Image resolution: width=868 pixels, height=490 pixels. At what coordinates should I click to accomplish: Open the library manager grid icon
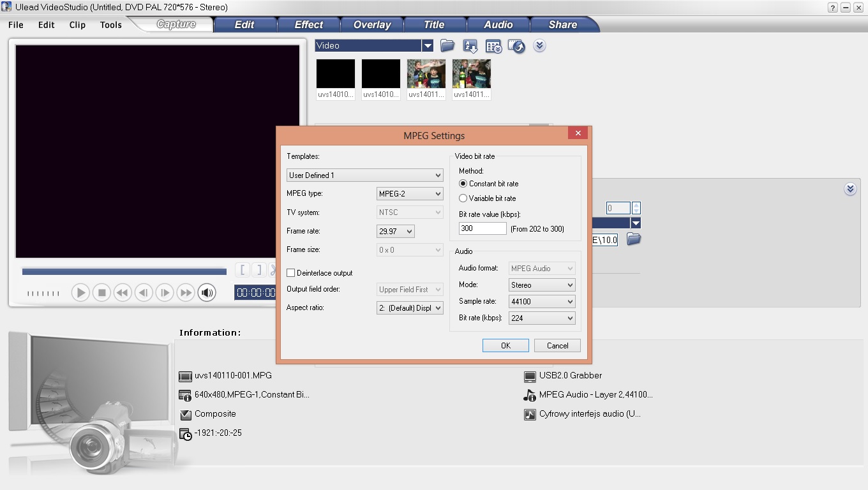point(493,46)
